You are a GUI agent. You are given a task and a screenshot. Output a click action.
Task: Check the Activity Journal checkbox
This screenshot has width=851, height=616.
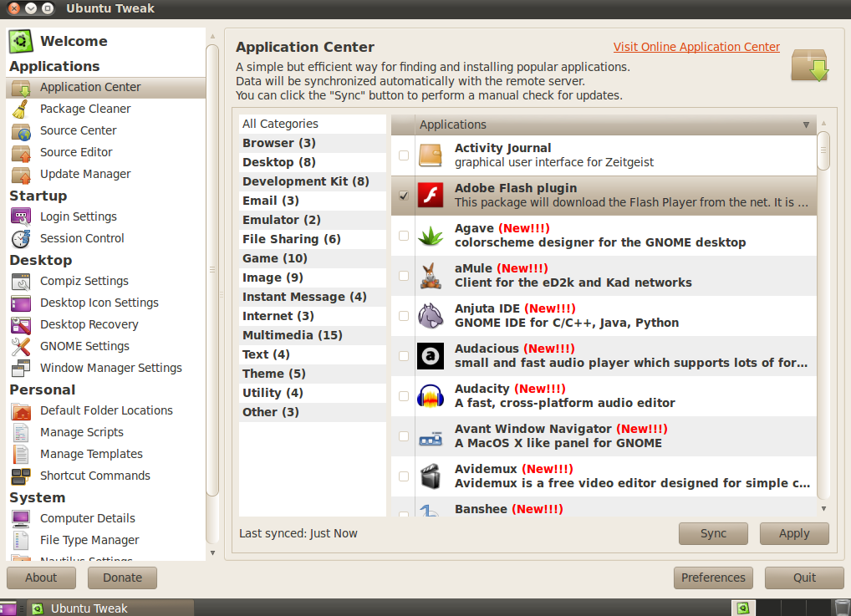[404, 155]
